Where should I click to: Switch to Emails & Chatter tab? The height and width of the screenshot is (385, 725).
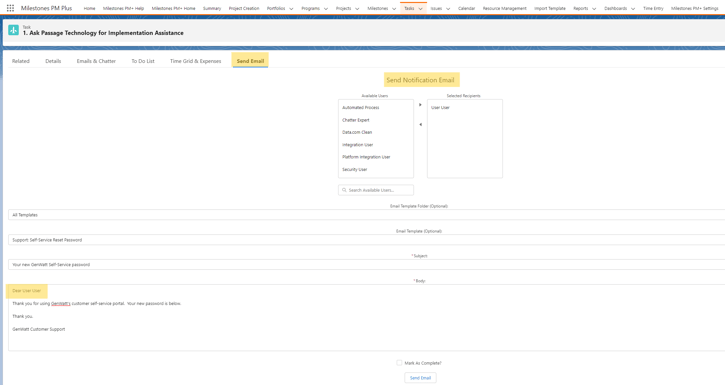[x=96, y=61]
